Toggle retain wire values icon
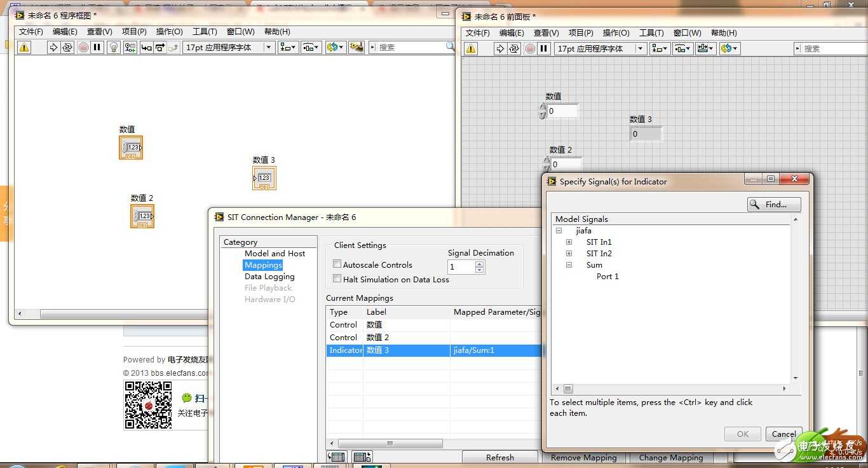 [130, 47]
